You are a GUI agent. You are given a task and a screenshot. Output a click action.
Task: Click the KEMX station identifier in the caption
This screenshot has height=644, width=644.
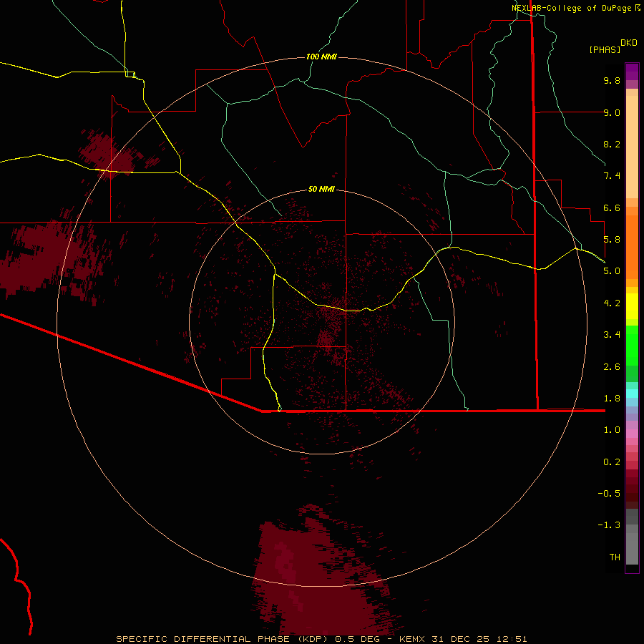point(411,639)
